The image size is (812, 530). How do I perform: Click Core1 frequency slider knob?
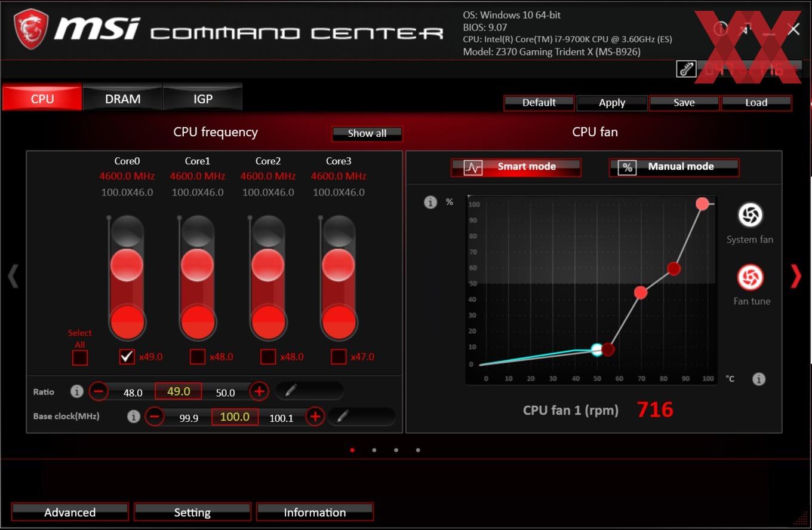(x=197, y=264)
